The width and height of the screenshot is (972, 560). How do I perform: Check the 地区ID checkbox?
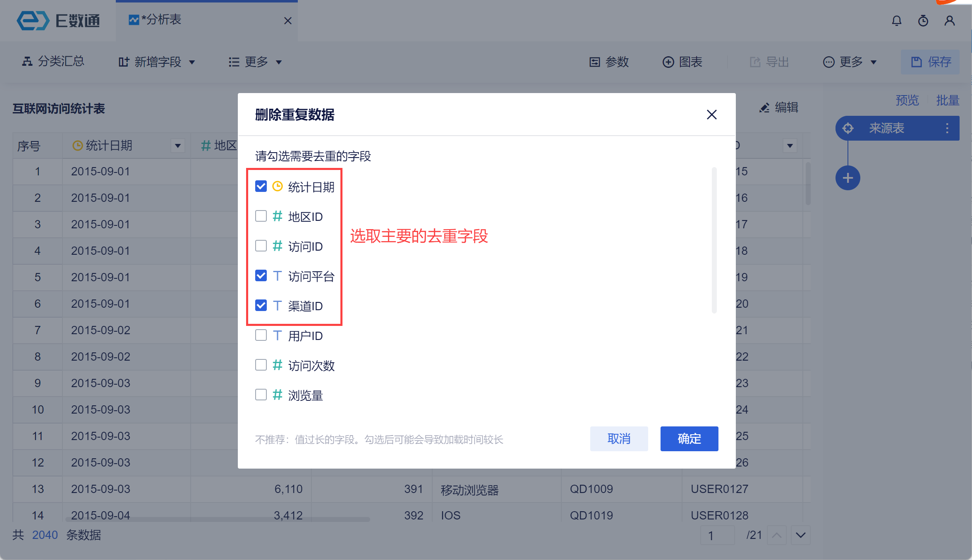point(261,216)
